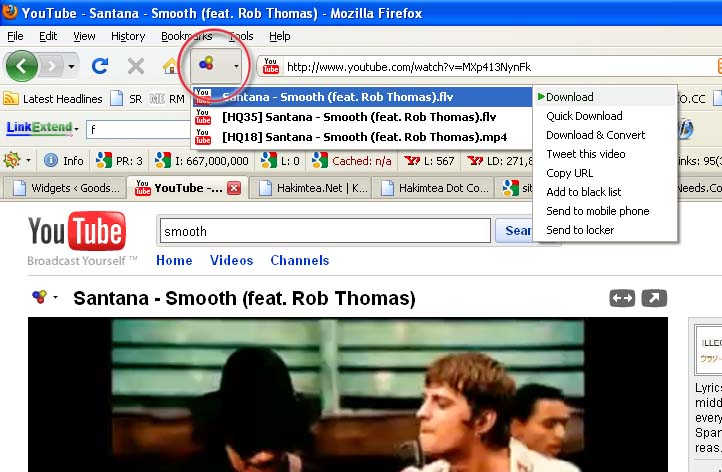Open dropdown arrow next to title DownloadHelper icon
The height and width of the screenshot is (472, 722).
(x=55, y=297)
